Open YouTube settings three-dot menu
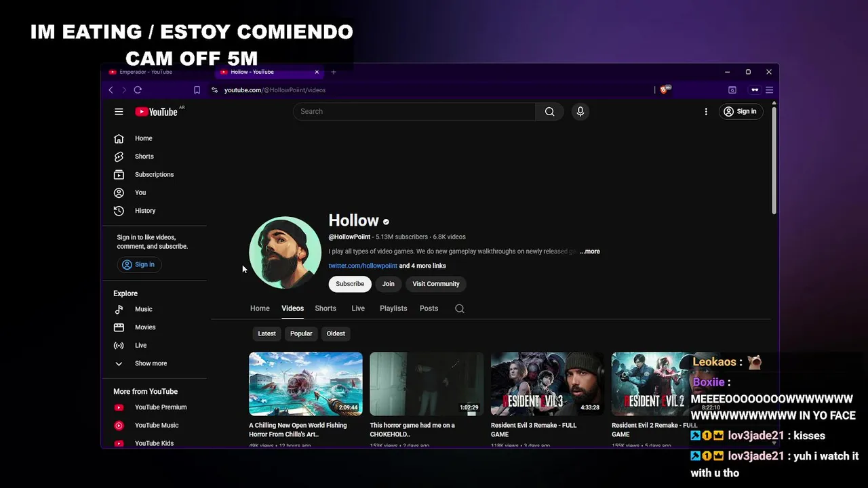Viewport: 868px width, 488px height. click(x=706, y=111)
